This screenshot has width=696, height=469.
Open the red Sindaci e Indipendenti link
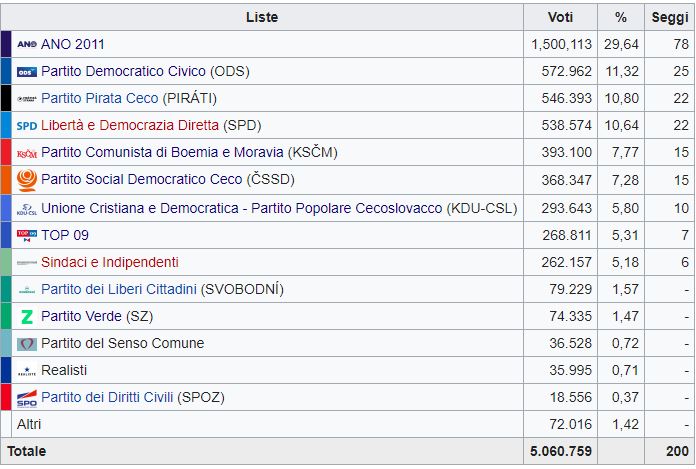coord(110,262)
